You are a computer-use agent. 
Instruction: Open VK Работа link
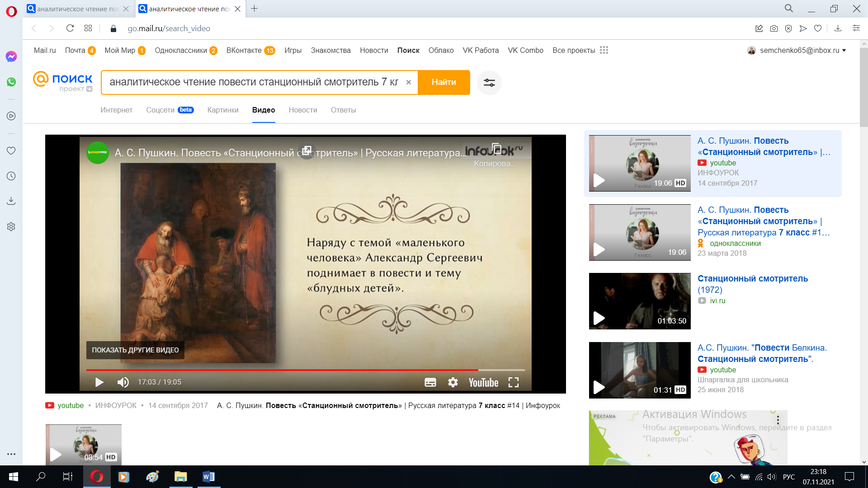tap(481, 50)
